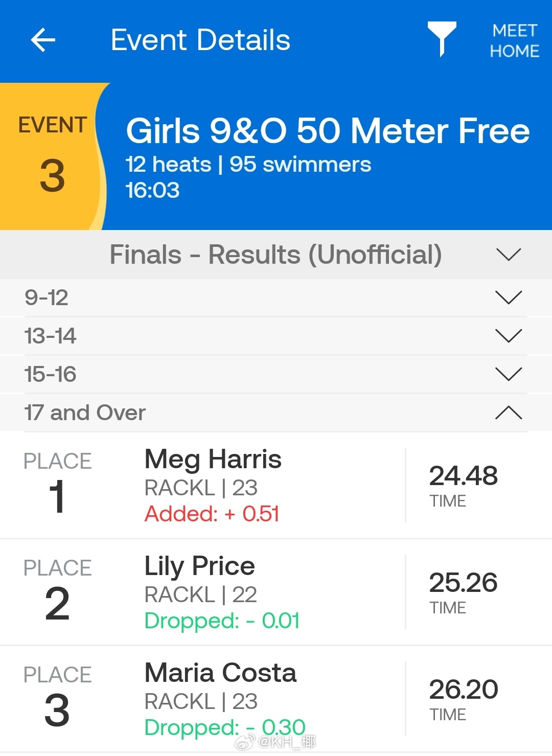Screen dimensions: 552x756
Task: Select the 15-16 age group row
Action: pyautogui.click(x=276, y=374)
